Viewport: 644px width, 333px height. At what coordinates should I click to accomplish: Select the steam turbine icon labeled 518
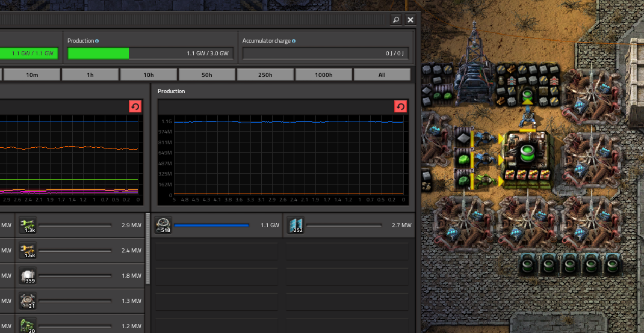pos(163,225)
